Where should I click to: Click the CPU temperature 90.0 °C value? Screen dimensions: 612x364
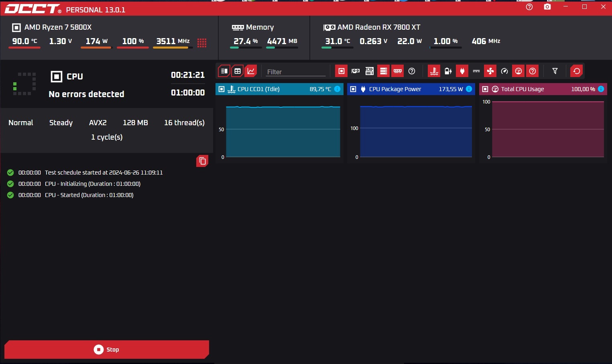[x=24, y=41]
